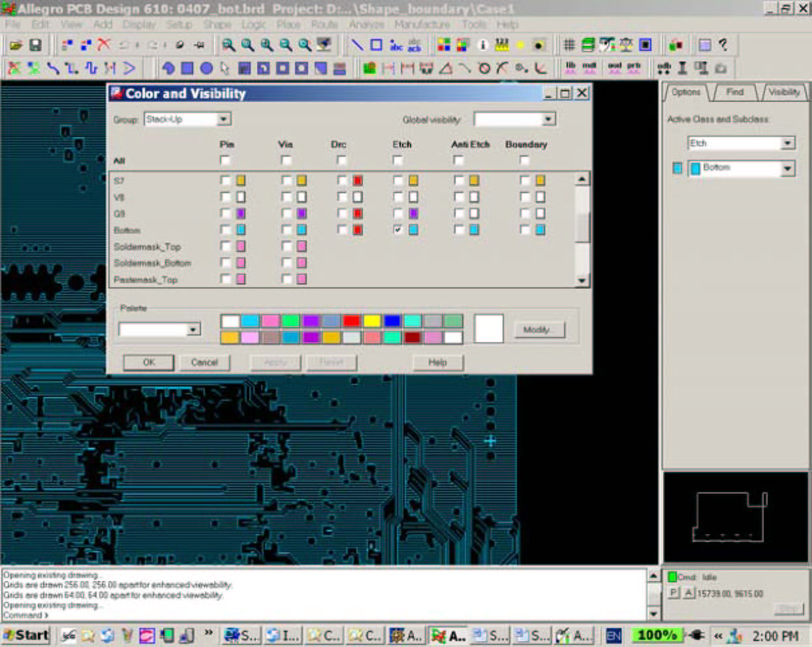The image size is (812, 647).
Task: Open the Group Stack-Up dropdown
Action: tap(224, 119)
